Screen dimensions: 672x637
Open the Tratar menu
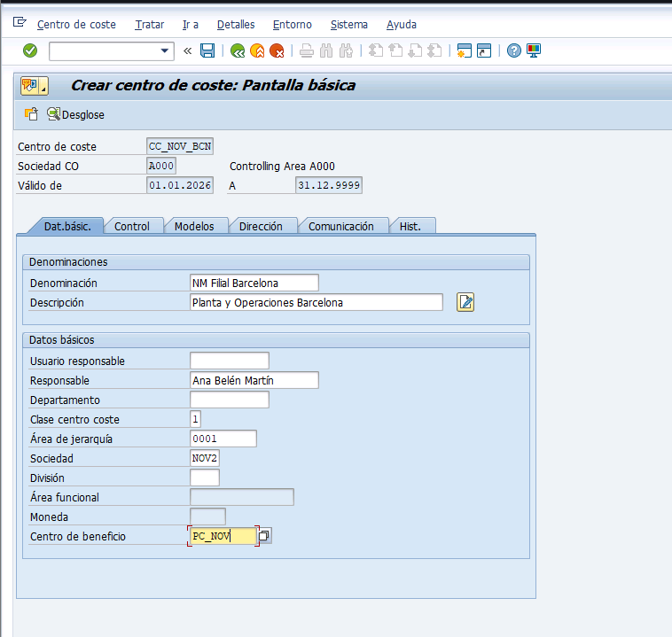tap(150, 25)
